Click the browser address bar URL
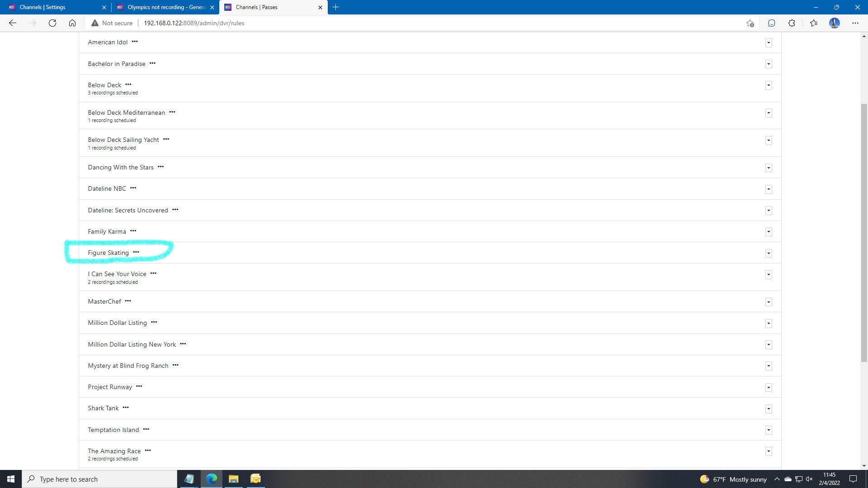The image size is (868, 488). [194, 23]
